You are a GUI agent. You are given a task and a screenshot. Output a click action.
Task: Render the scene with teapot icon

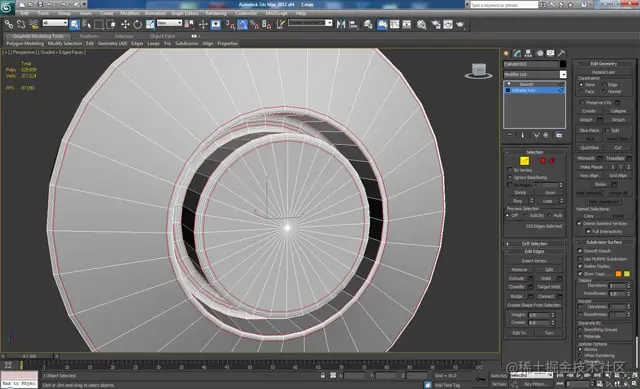(460, 24)
